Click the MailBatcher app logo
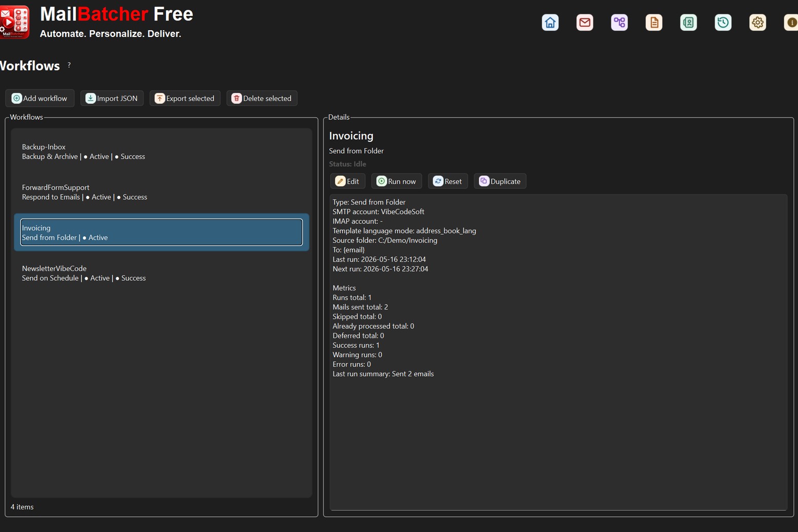The width and height of the screenshot is (798, 532). [x=14, y=22]
